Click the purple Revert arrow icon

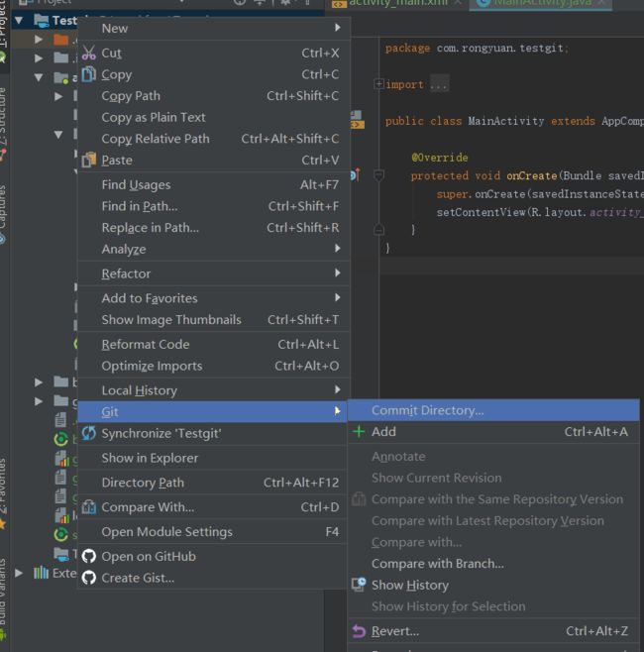(x=359, y=631)
